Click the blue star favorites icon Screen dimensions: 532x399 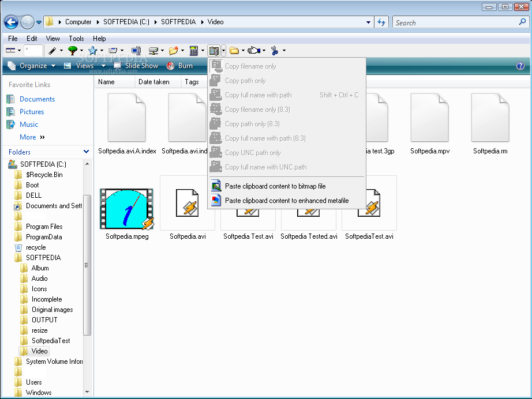92,51
